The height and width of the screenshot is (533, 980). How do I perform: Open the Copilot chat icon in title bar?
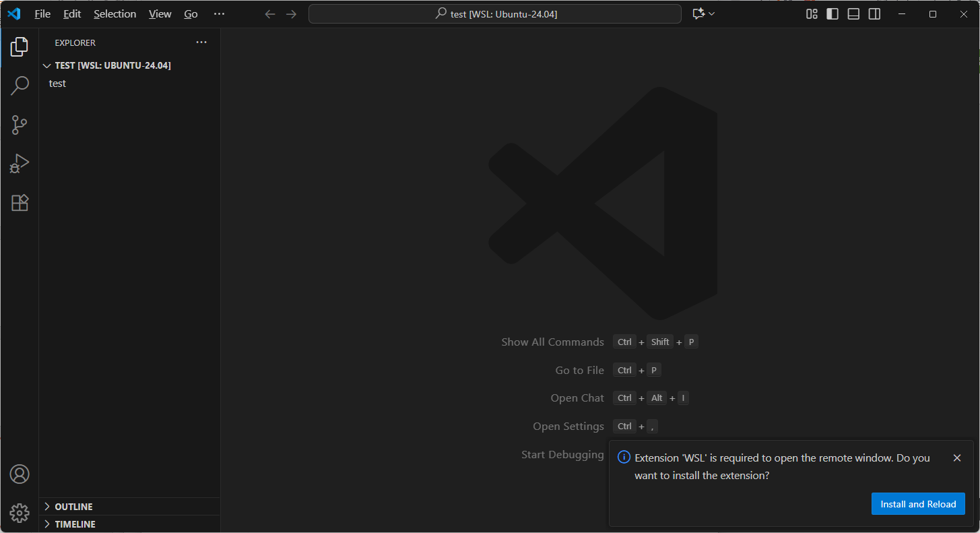[698, 14]
